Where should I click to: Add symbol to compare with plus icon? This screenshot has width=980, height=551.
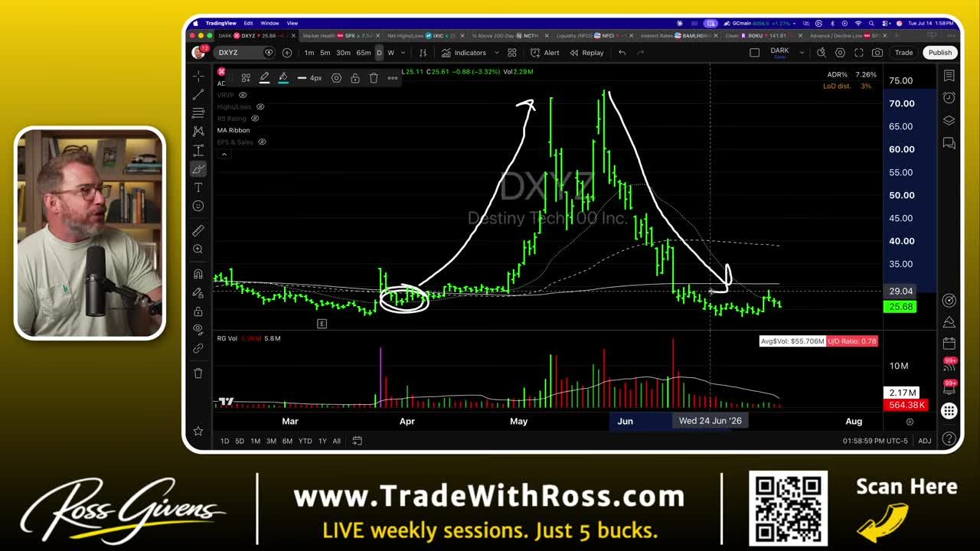(287, 53)
